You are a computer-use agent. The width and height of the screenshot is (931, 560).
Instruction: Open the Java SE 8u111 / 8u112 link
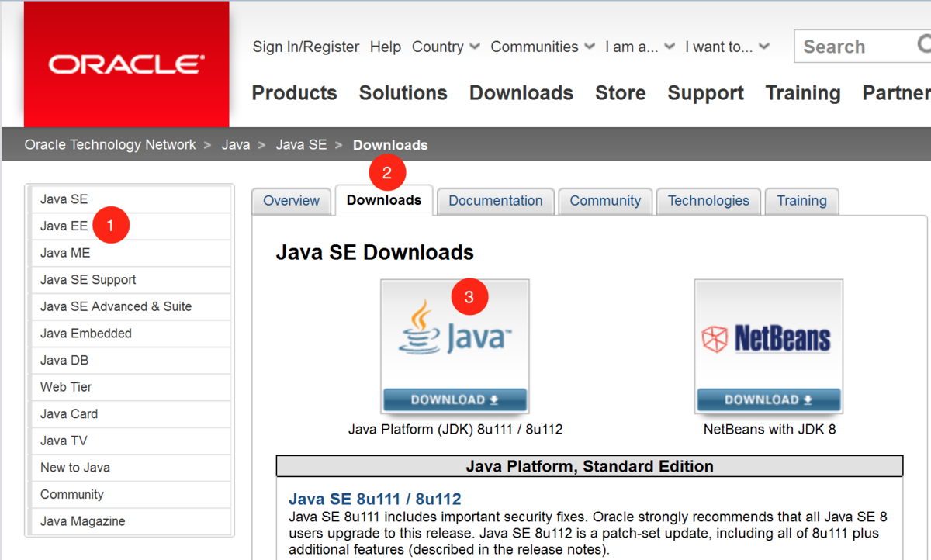tap(375, 499)
